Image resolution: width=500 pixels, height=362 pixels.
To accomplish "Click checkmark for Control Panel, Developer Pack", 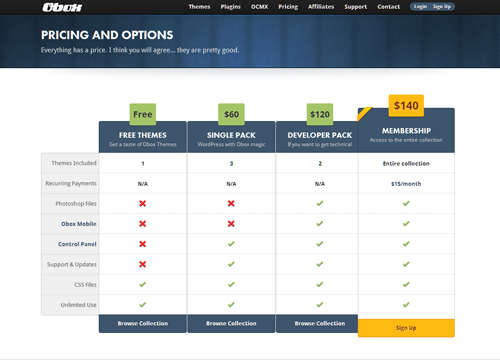I will tap(320, 244).
